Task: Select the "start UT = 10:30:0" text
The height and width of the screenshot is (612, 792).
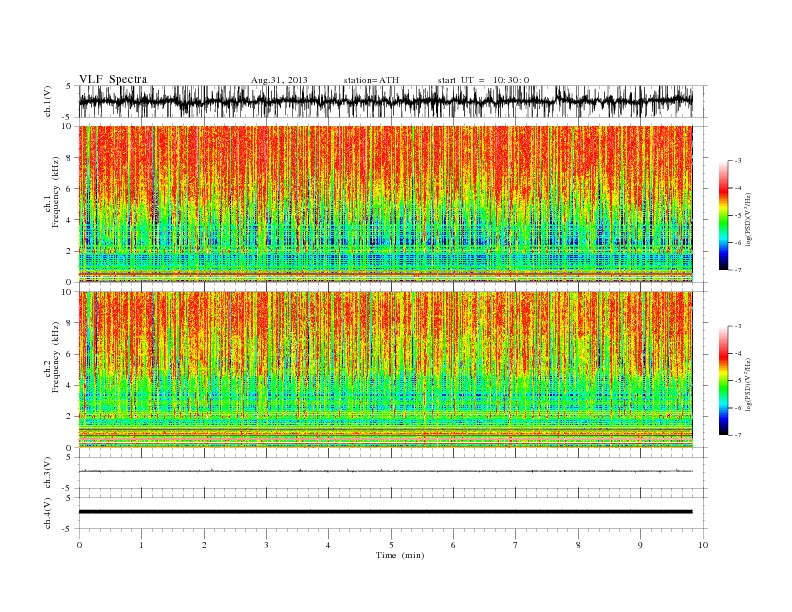Action: click(x=483, y=80)
